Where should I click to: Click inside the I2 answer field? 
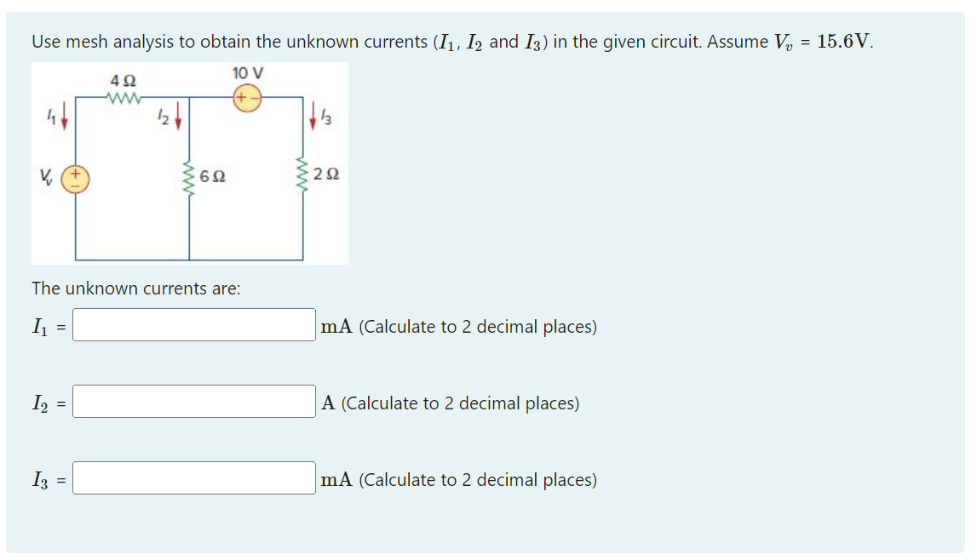[x=194, y=403]
